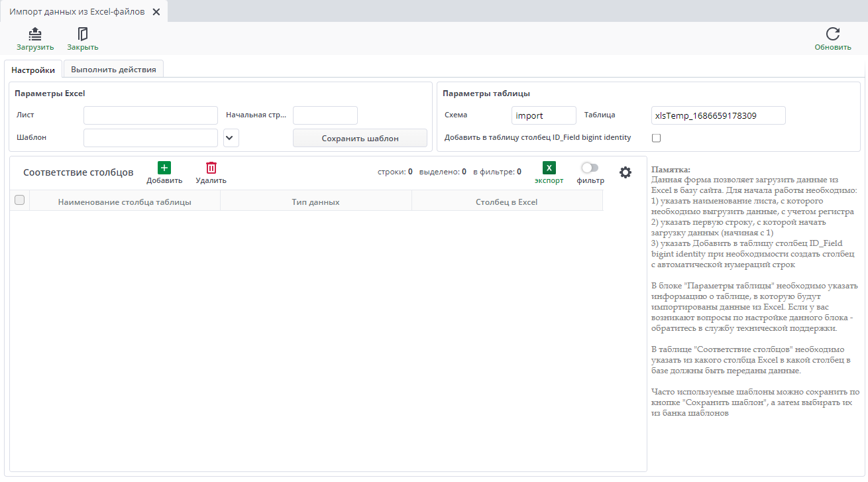The width and height of the screenshot is (868, 482).
Task: Click the Обновить refresh icon
Action: point(833,34)
